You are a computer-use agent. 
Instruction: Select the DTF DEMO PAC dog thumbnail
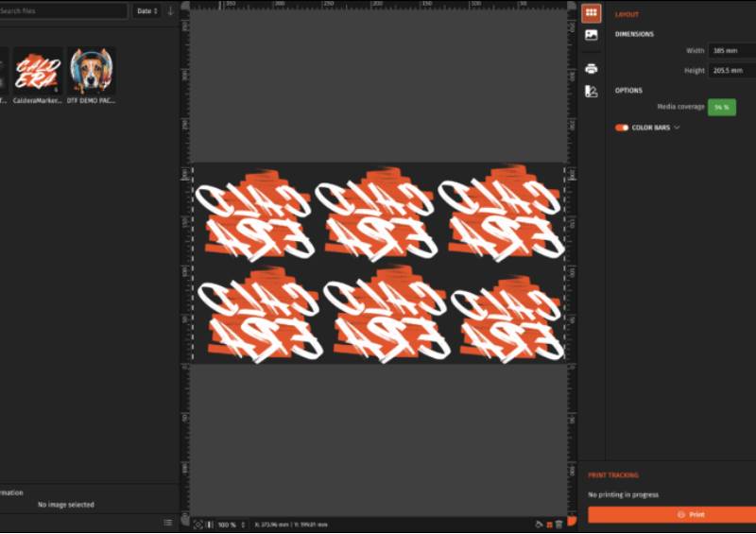click(x=92, y=72)
